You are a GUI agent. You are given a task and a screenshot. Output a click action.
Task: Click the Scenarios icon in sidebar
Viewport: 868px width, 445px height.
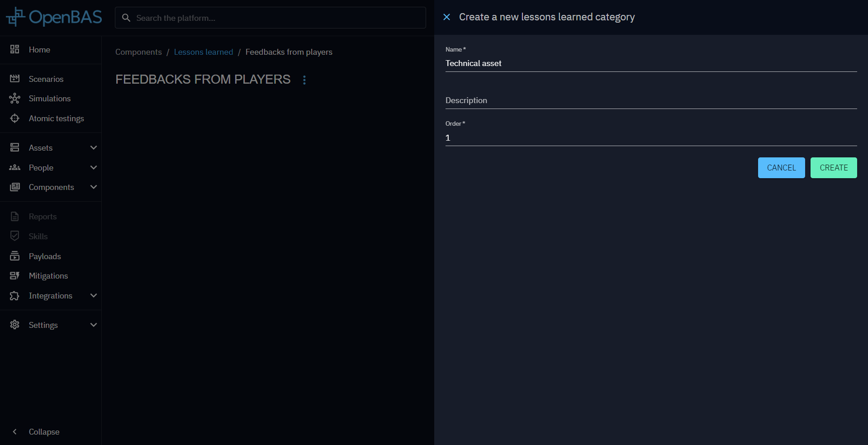[x=15, y=79]
